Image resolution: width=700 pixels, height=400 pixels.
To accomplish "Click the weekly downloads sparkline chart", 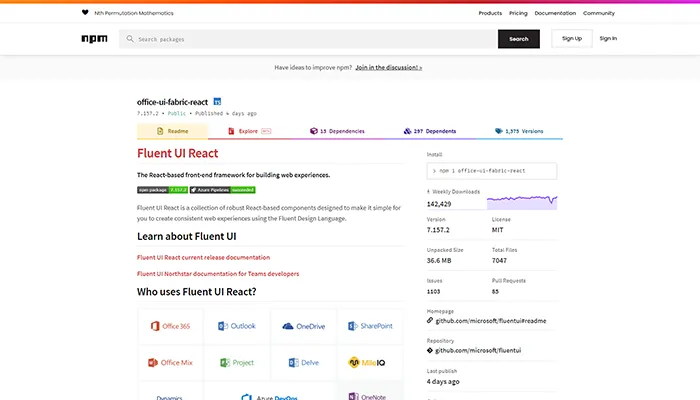I will (522, 202).
